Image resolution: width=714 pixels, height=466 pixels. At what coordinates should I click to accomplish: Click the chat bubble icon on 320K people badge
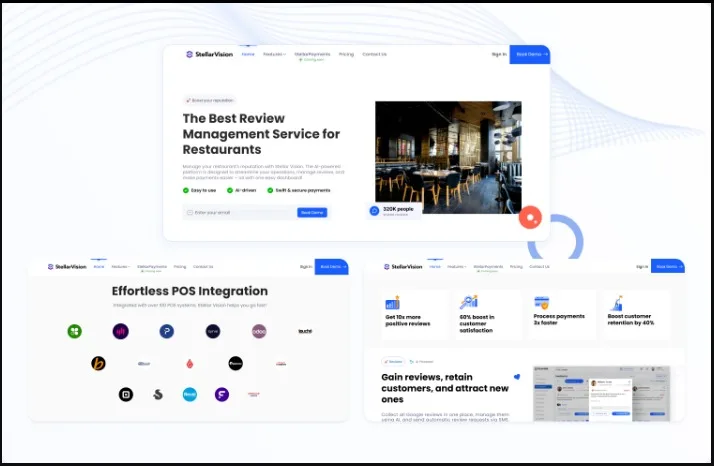pyautogui.click(x=374, y=210)
